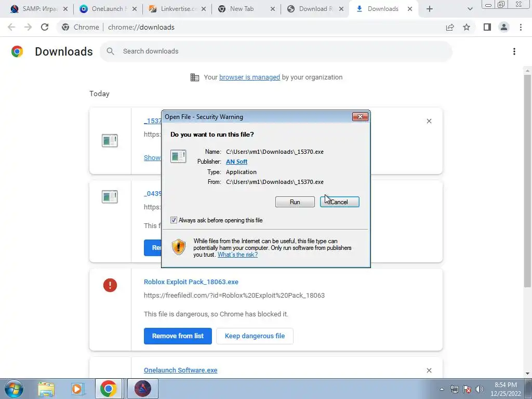Remove the _15370.exe entry from list
Viewport: 532px width, 399px height.
(429, 121)
